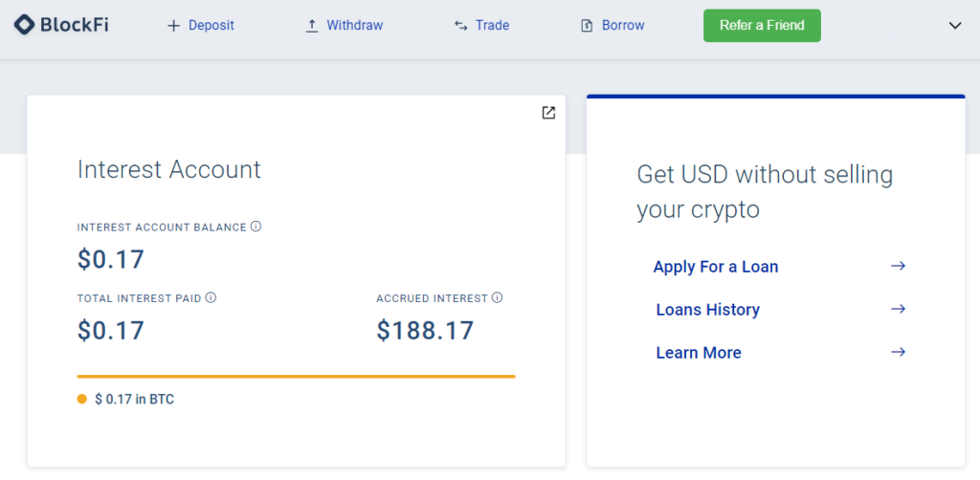Click the document icon beside Borrow
Screen dimensions: 980x480
pyautogui.click(x=587, y=26)
